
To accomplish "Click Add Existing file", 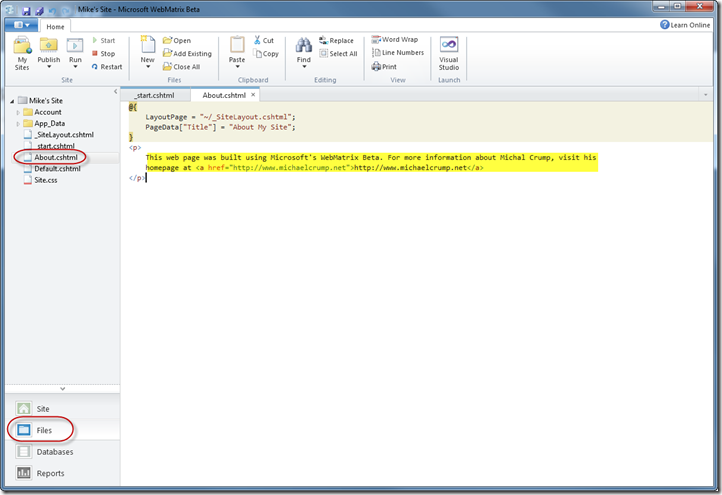I will [187, 53].
